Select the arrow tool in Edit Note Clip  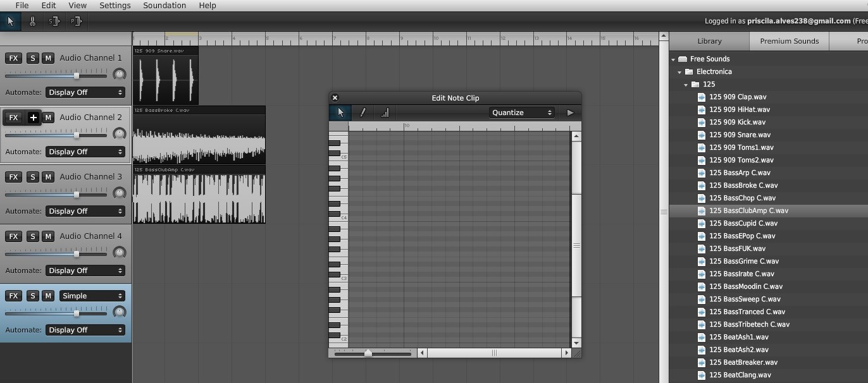(340, 112)
